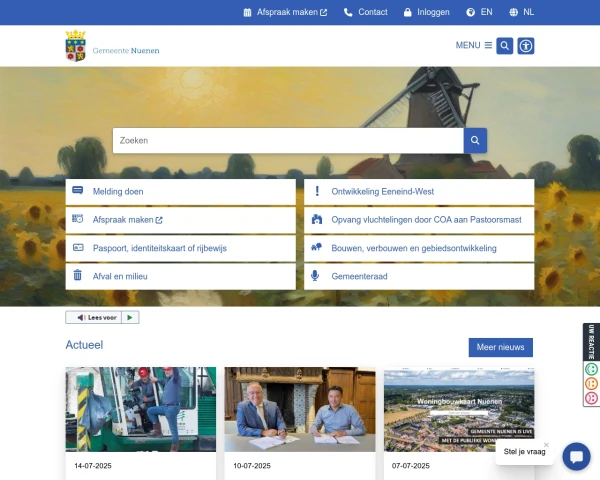The height and width of the screenshot is (480, 600).
Task: Click the globe icon beside EN
Action: pyautogui.click(x=470, y=12)
